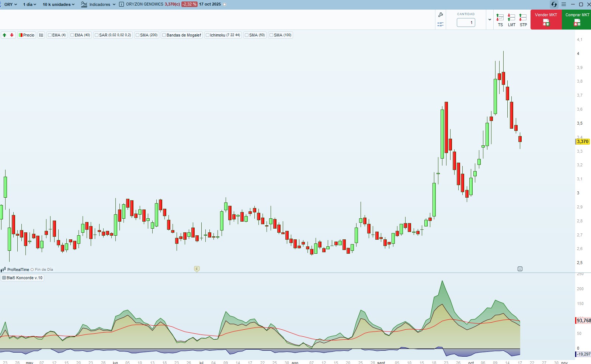The width and height of the screenshot is (591, 364).
Task: Open the hamburger menu in the title bar
Action: coord(564,4)
